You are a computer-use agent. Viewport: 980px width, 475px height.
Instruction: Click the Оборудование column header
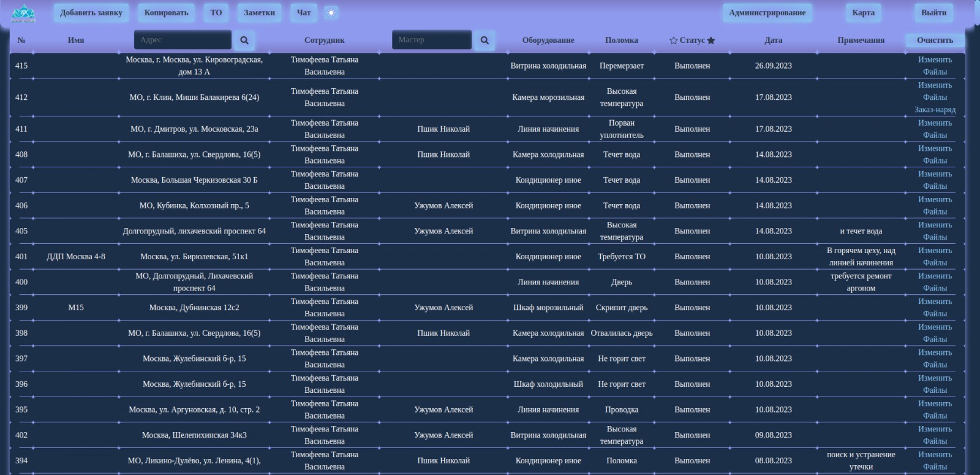click(548, 40)
